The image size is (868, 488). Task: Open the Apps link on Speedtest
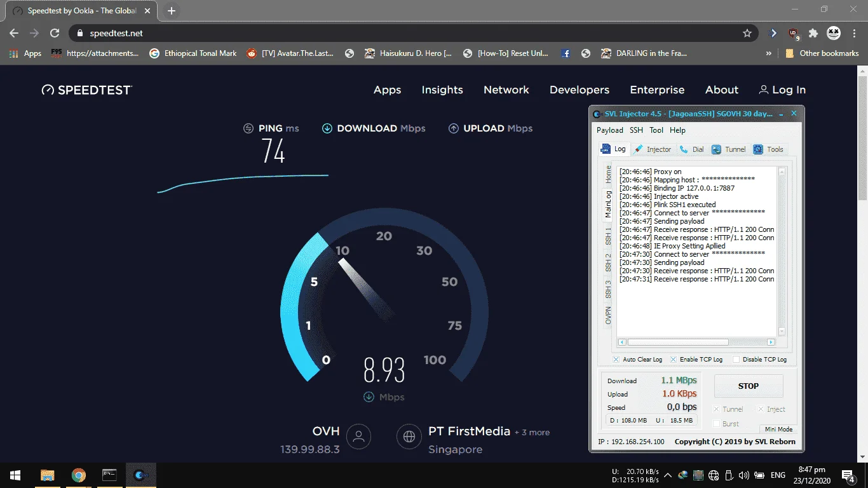coord(387,90)
